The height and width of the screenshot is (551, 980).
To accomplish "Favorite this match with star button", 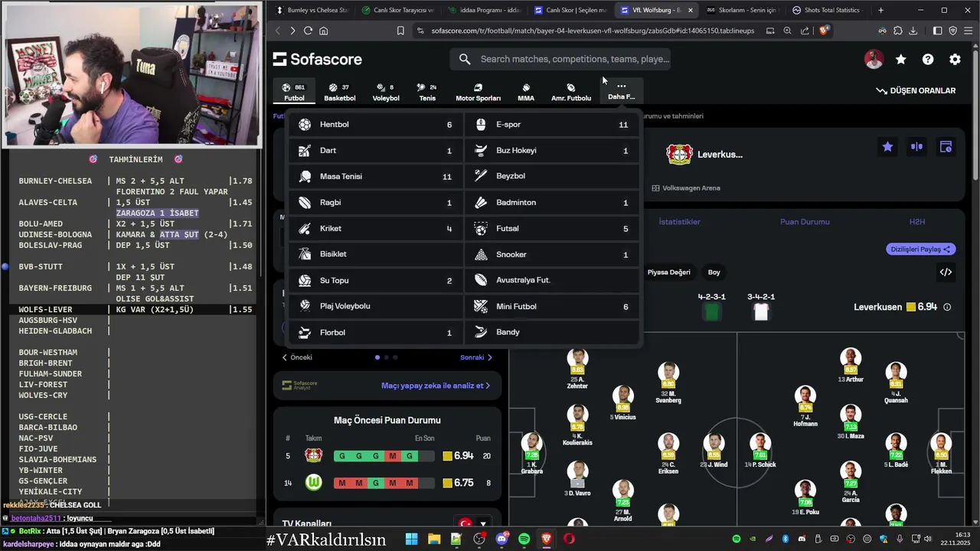I will pyautogui.click(x=887, y=147).
